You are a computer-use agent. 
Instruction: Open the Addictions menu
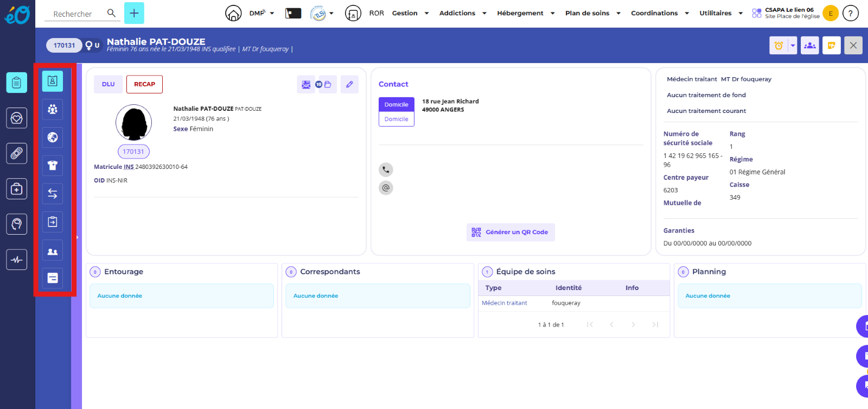[462, 13]
